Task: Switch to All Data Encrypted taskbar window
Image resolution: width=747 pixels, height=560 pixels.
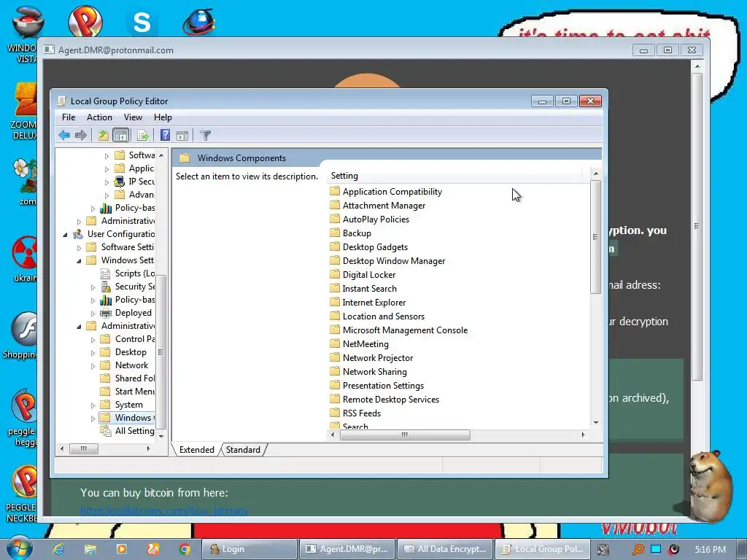Action: click(x=445, y=549)
